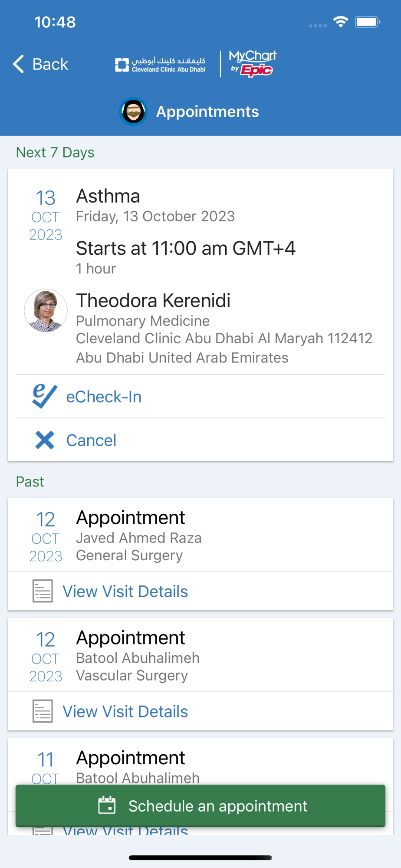The image size is (401, 868).
Task: Tap the Back chevron arrow
Action: [x=18, y=64]
